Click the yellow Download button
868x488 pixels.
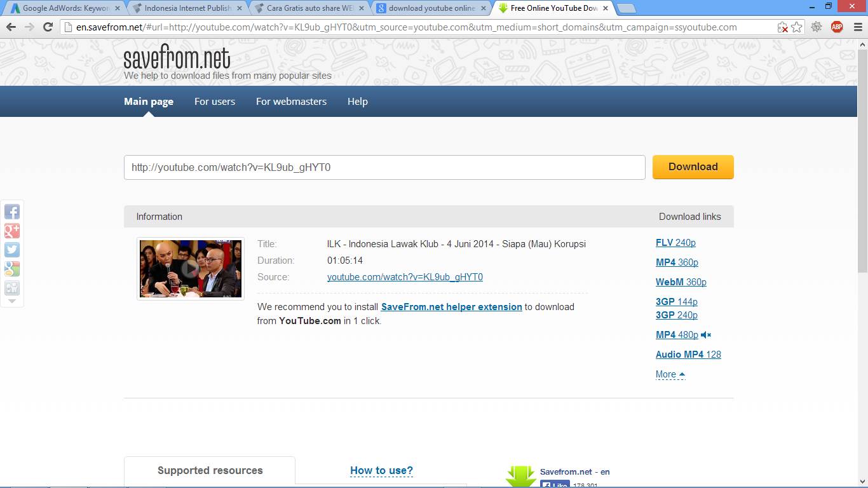(693, 167)
